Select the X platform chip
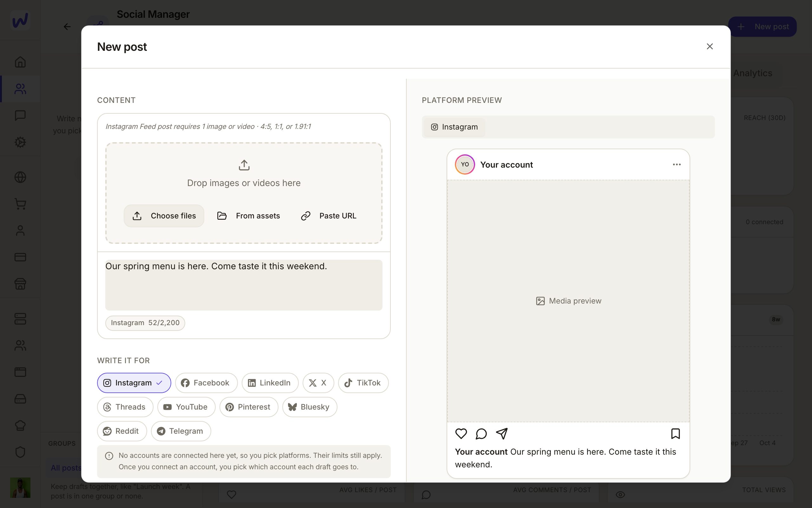 (x=318, y=383)
